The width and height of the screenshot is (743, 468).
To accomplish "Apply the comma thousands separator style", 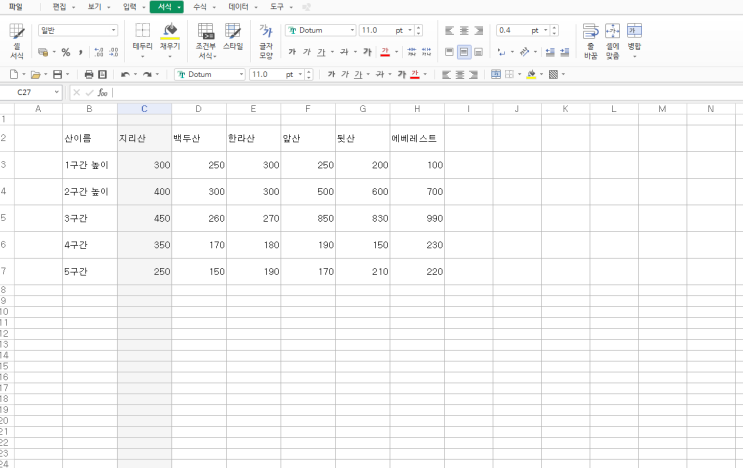I will [81, 52].
